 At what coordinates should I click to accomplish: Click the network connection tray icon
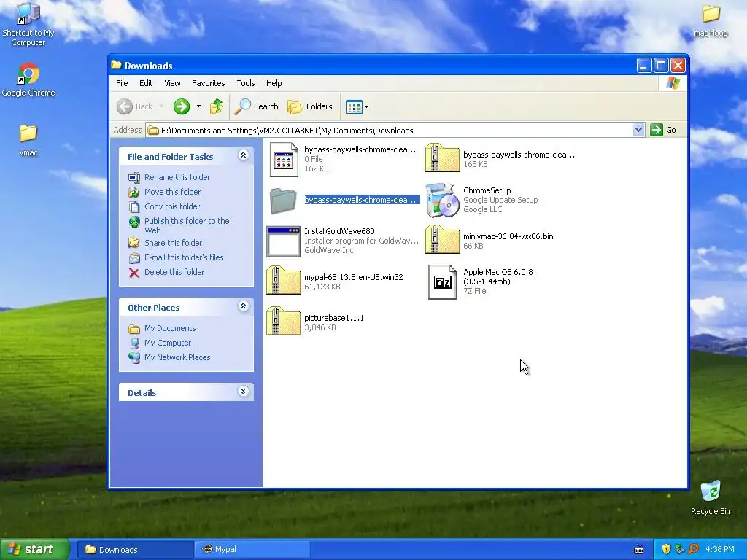tap(679, 550)
